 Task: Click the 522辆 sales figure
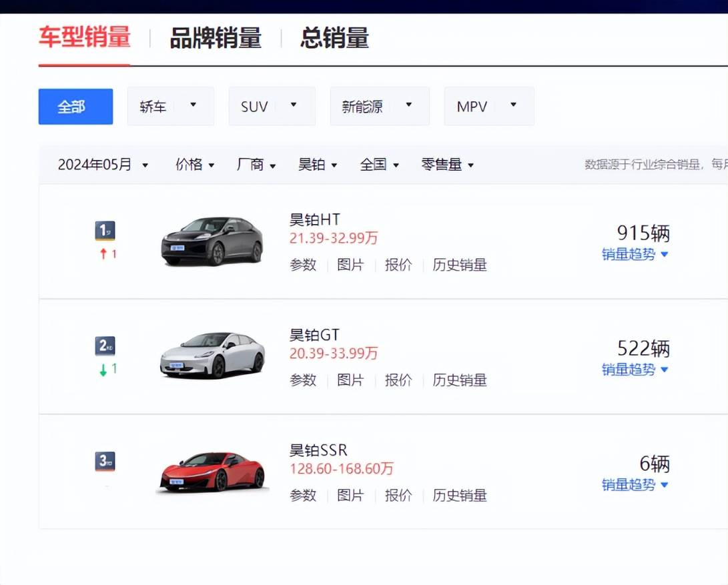pos(643,348)
